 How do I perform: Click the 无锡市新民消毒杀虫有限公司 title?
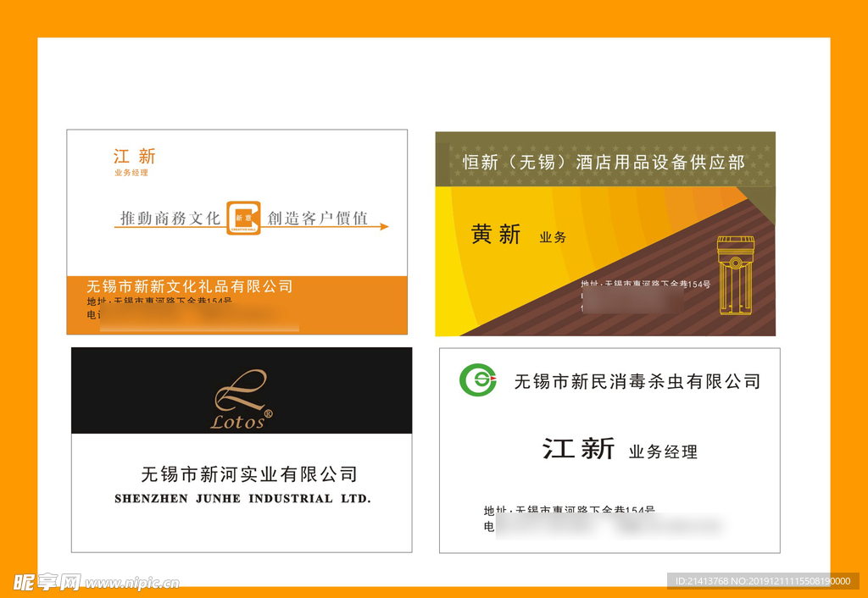tap(637, 381)
